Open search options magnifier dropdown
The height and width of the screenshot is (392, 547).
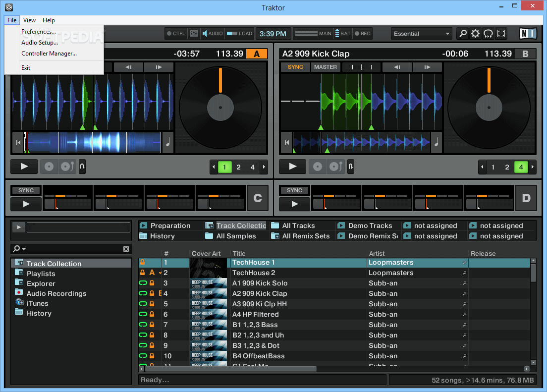[x=19, y=249]
